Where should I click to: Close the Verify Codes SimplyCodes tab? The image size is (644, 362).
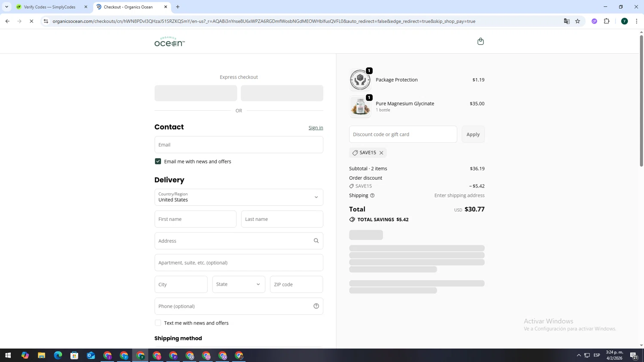click(86, 7)
